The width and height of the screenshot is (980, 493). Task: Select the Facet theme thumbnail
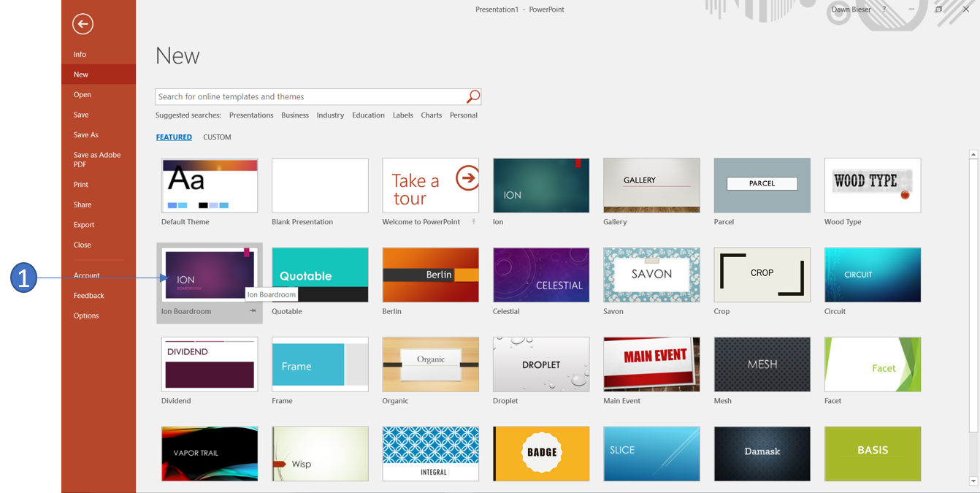873,364
